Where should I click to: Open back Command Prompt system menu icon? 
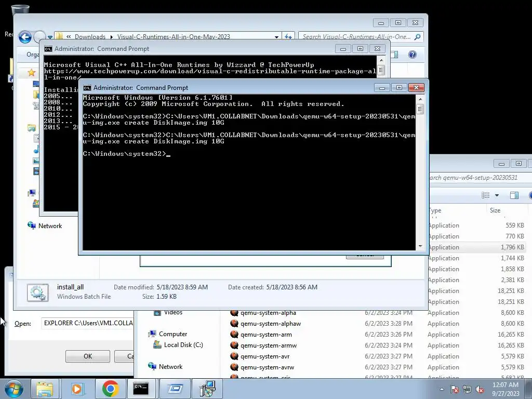tap(48, 49)
